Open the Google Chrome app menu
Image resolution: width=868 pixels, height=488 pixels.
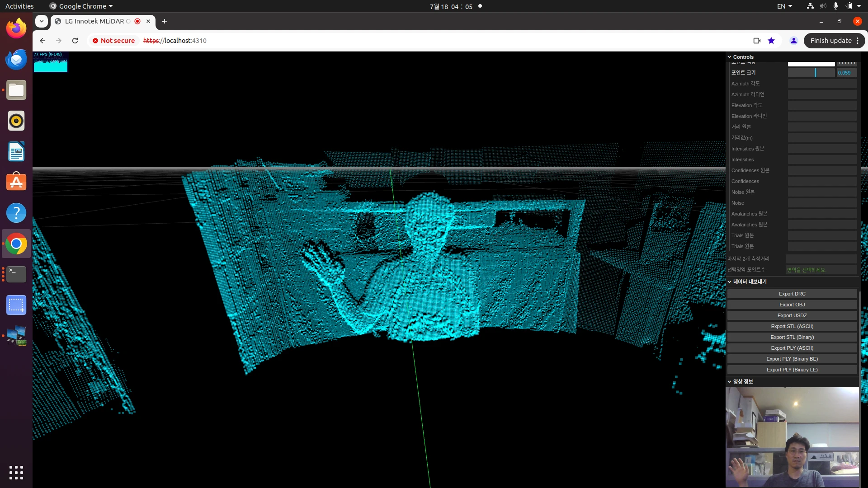[x=81, y=6]
